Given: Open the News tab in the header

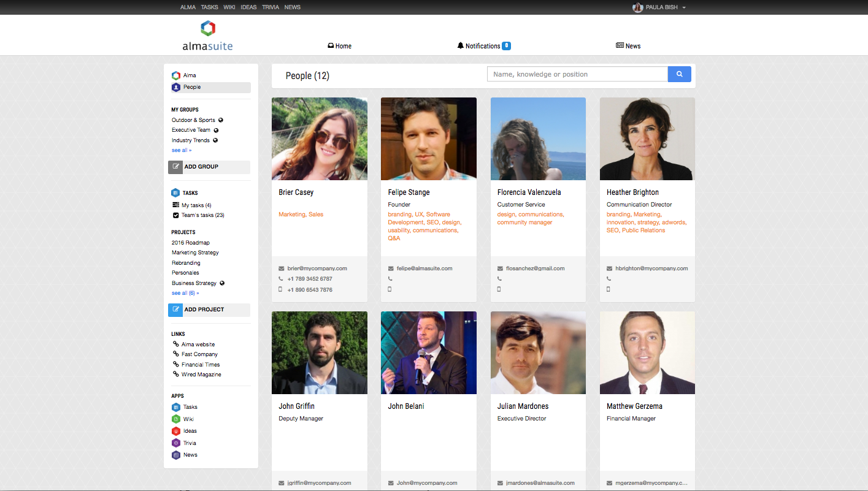Looking at the screenshot, I should click(628, 46).
